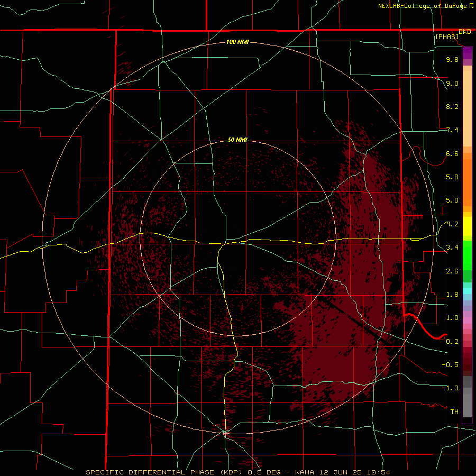Click the 8.2 legend value
This screenshot has height=476, width=476.
pos(452,106)
